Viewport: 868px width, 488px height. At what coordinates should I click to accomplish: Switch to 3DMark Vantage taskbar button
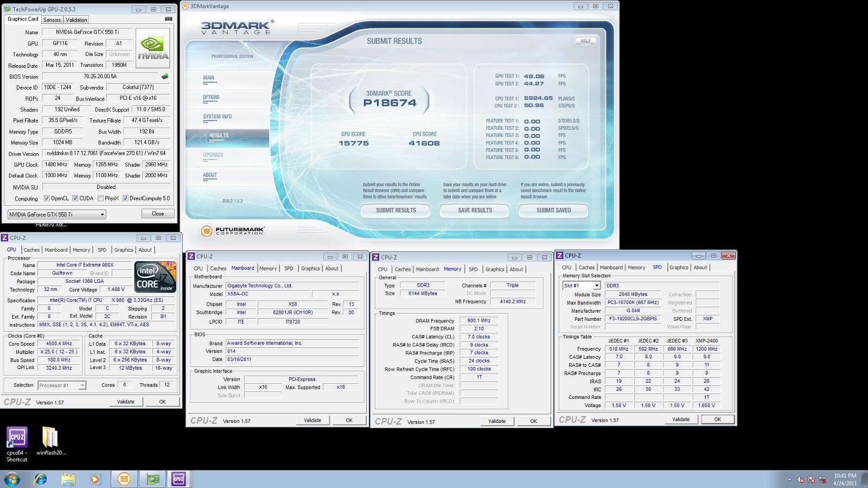124,479
